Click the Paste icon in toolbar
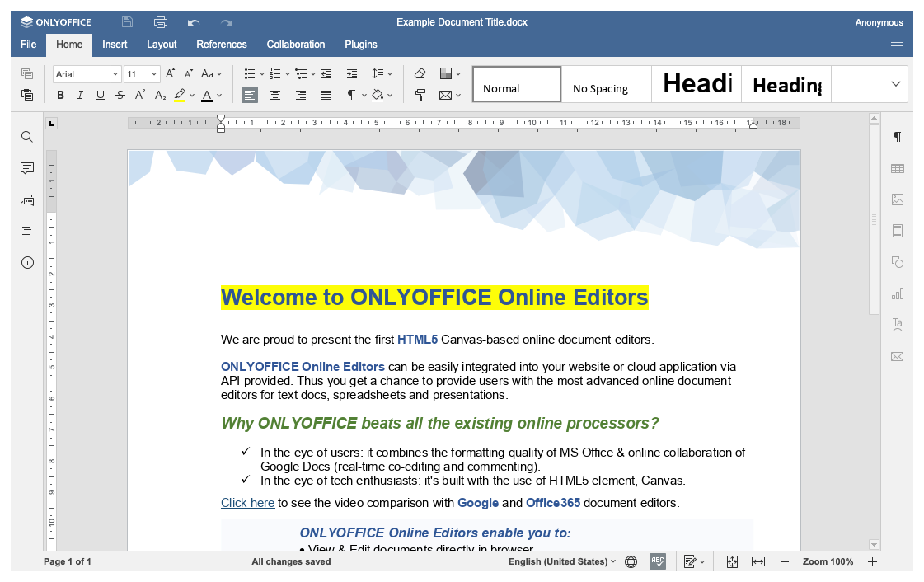The width and height of the screenshot is (924, 582). coord(27,94)
